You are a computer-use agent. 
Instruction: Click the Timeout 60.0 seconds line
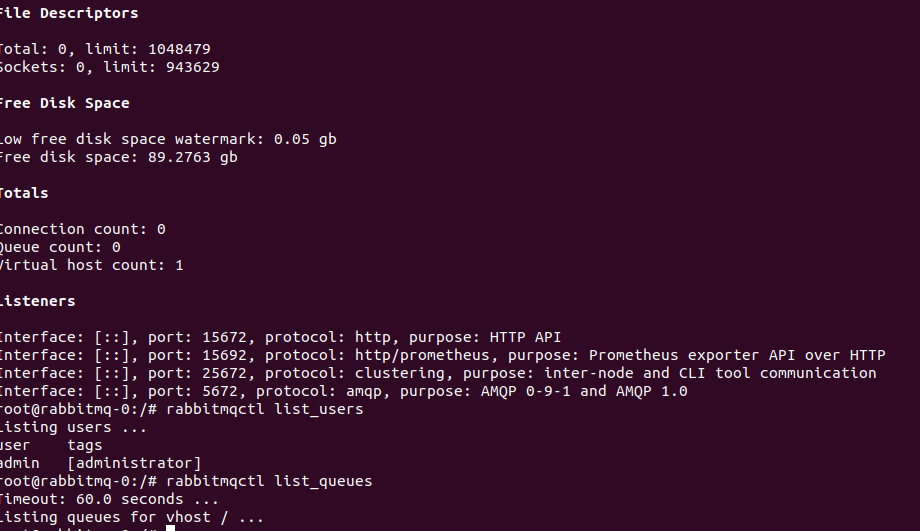[109, 499]
